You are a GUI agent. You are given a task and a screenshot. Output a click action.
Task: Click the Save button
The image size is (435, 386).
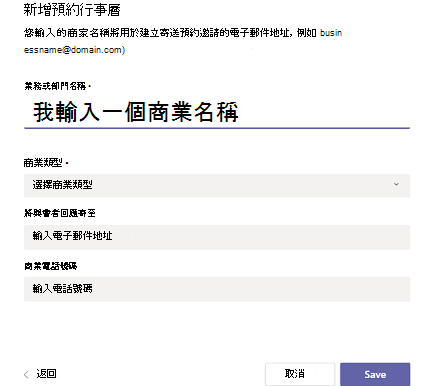pos(375,374)
